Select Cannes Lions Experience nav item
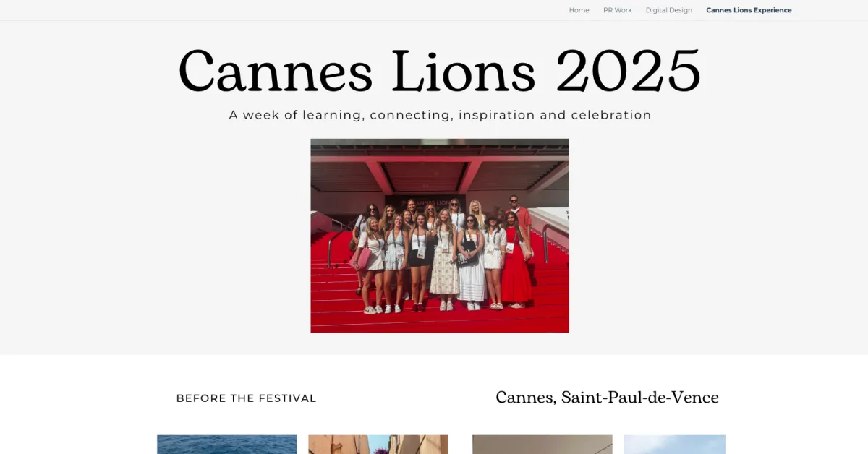 (749, 10)
